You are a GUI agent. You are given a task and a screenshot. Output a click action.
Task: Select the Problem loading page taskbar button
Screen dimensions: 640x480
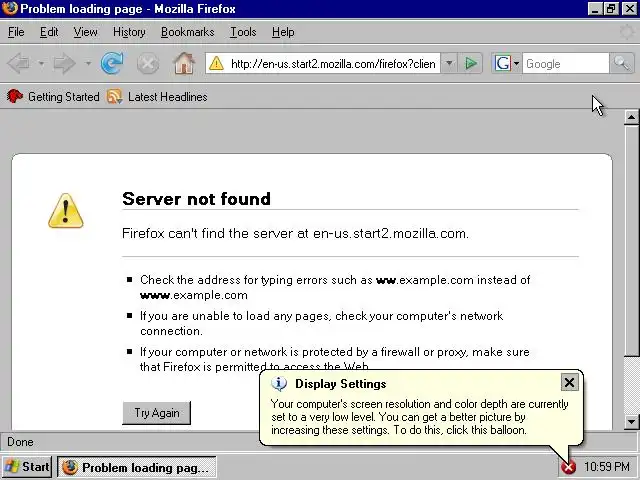click(137, 467)
